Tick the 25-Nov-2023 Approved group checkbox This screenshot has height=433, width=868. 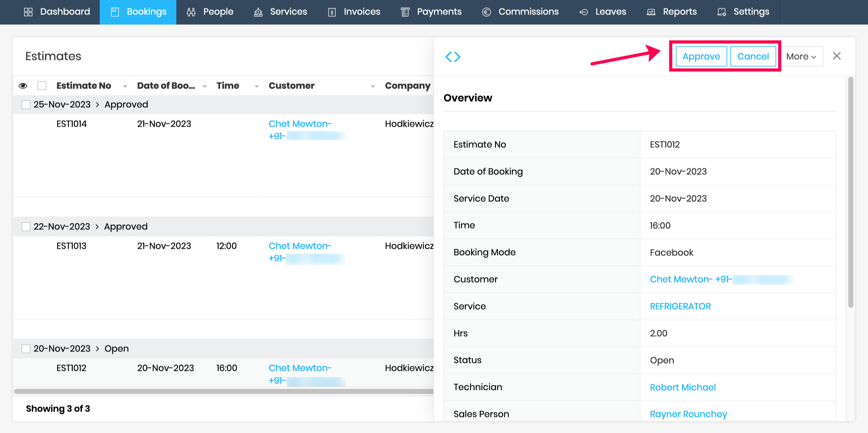[26, 105]
